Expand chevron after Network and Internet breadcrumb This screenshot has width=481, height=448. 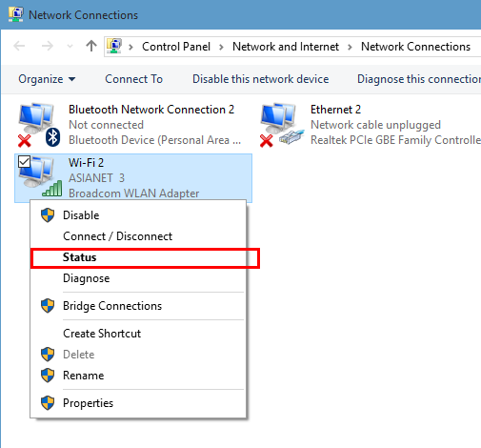350,47
